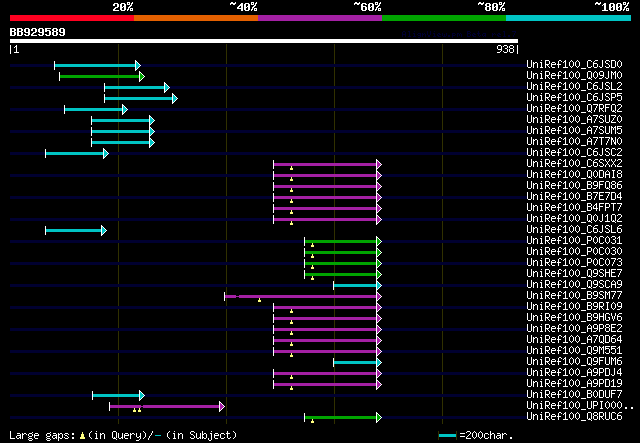Pick the UniRef100_Q9M551 subject label
Image resolution: width=640 pixels, height=443 pixels.
[574, 351]
